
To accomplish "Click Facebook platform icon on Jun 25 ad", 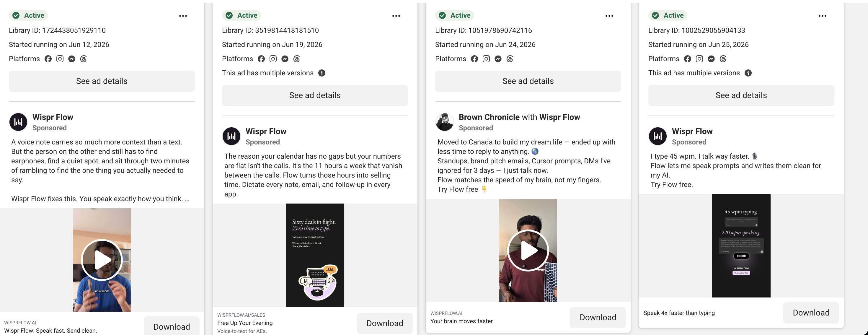I will pyautogui.click(x=688, y=59).
